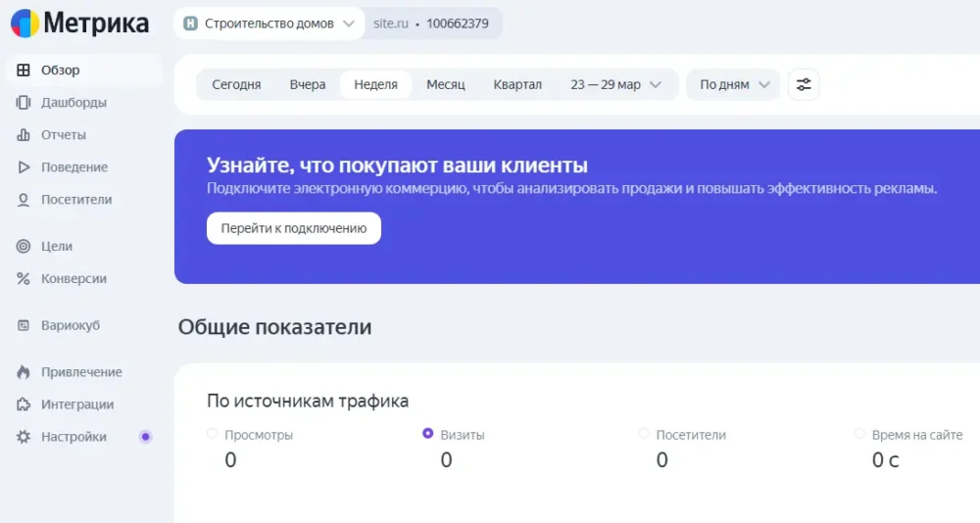Select the Время на сайте radio button

click(859, 434)
